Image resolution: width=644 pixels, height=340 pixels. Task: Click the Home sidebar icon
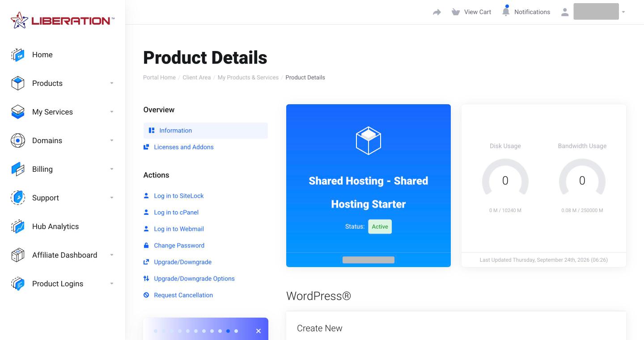18,55
